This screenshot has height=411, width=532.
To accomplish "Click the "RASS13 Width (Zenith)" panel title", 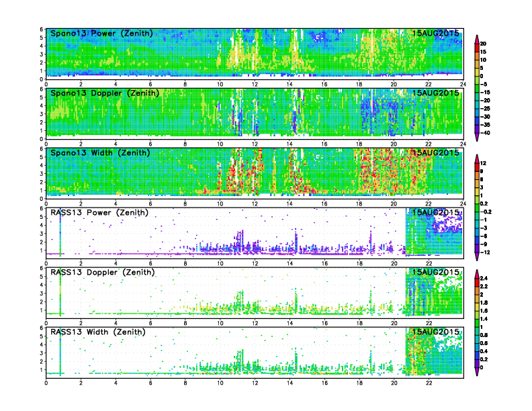I will (x=97, y=332).
